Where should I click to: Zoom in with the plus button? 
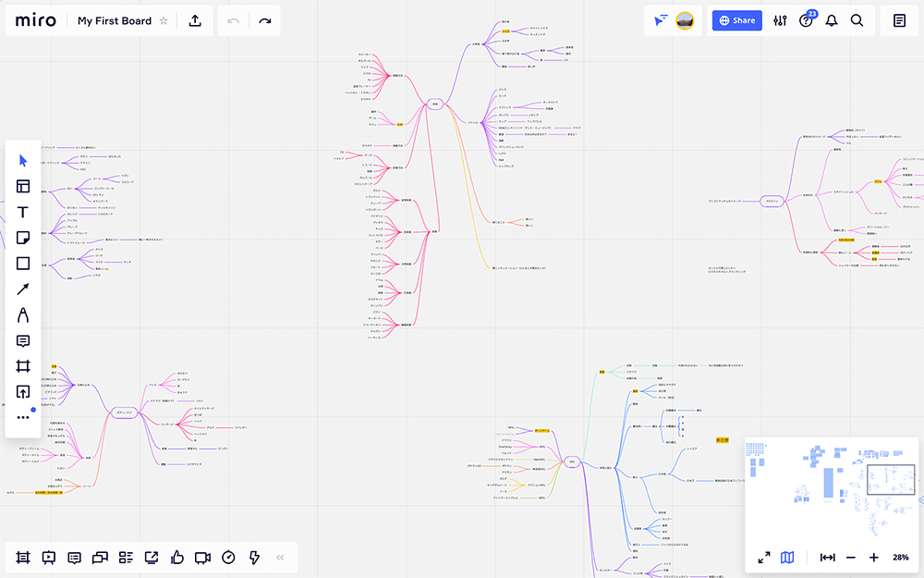point(873,557)
